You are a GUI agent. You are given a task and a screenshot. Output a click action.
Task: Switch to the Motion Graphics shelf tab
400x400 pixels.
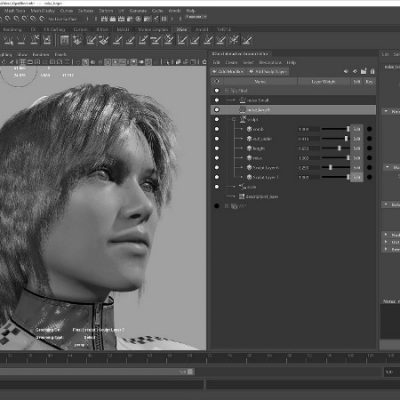tap(153, 29)
